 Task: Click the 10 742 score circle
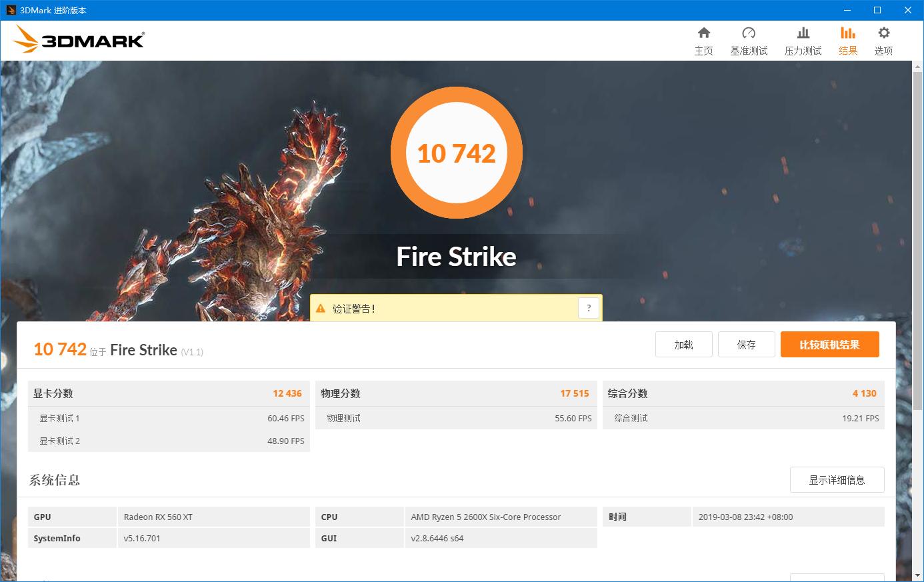point(457,153)
